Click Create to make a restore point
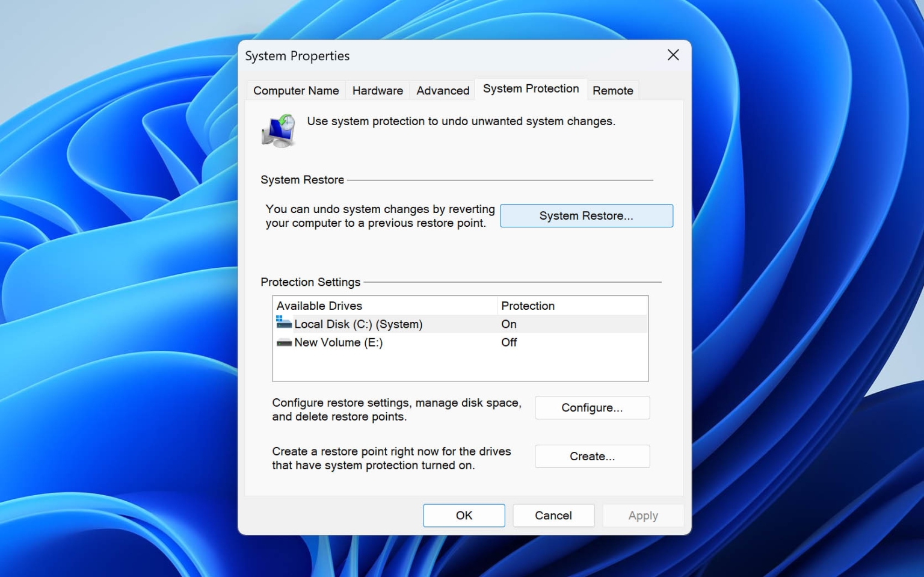Screen dimensions: 924x577 (592, 456)
